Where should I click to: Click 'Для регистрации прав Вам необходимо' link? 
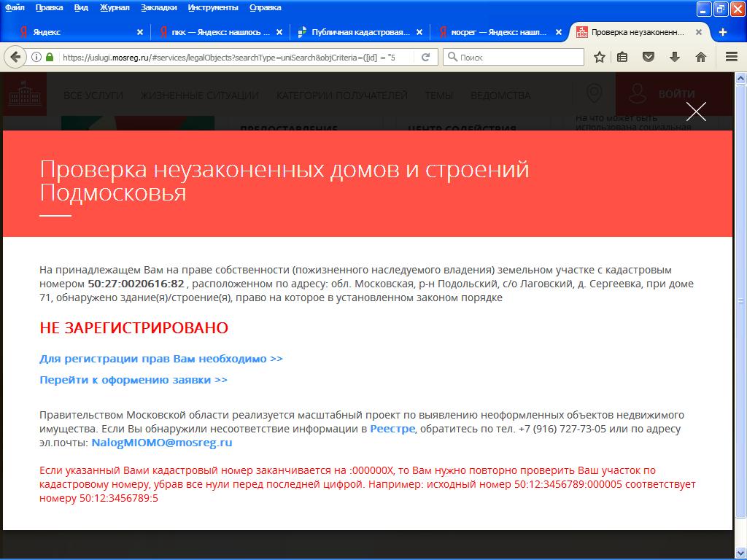(161, 359)
